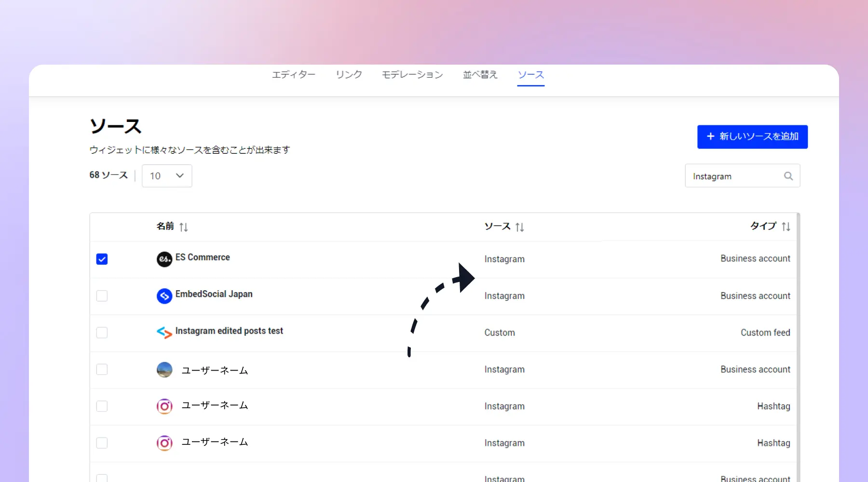
Task: Click the Instagram search input field
Action: pyautogui.click(x=728, y=175)
